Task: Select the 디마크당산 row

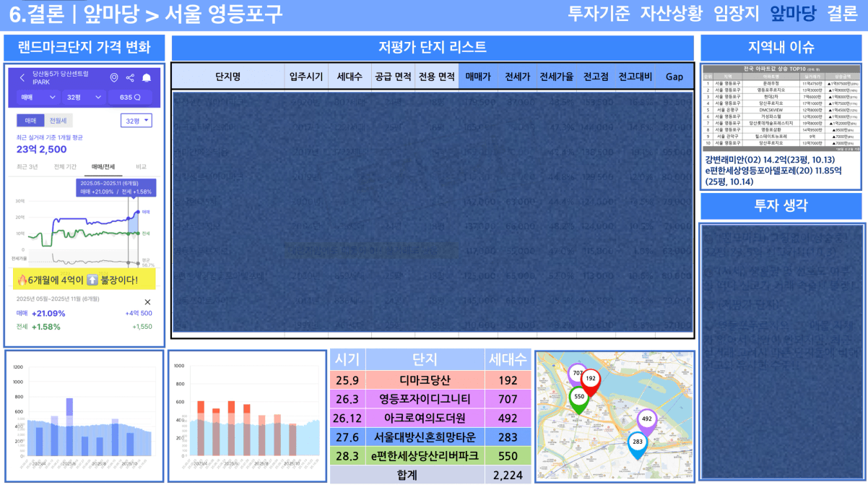Action: pos(430,379)
